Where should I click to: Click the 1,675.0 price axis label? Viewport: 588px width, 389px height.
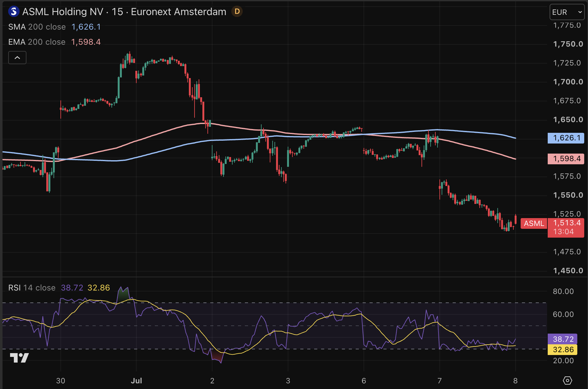(x=567, y=101)
